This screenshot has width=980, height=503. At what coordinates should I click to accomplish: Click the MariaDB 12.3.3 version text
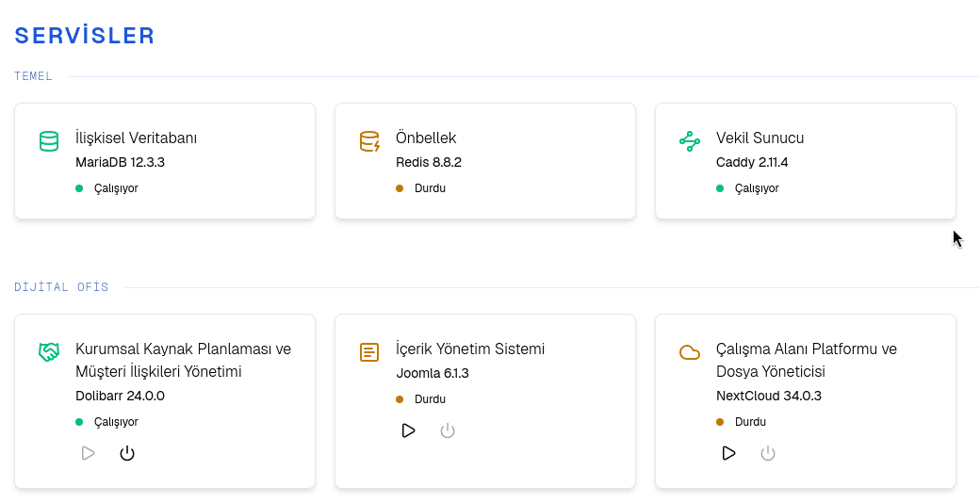(x=120, y=162)
